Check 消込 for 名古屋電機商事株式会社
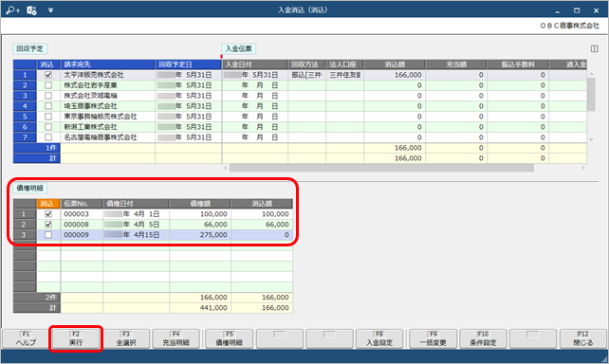 click(48, 137)
